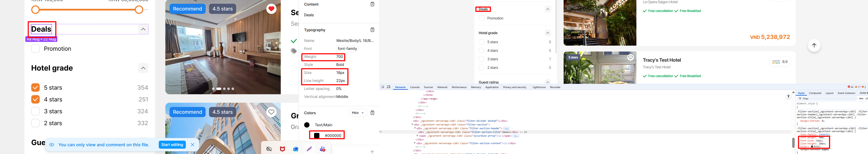Image resolution: width=868 pixels, height=154 pixels.
Task: Open the Hex color format dropdown
Action: click(357, 113)
